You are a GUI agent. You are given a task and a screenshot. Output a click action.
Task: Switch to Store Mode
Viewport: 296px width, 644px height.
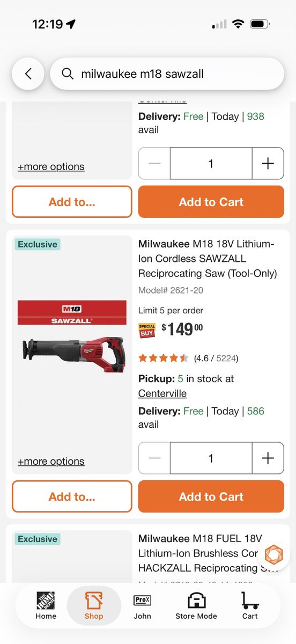click(x=196, y=605)
